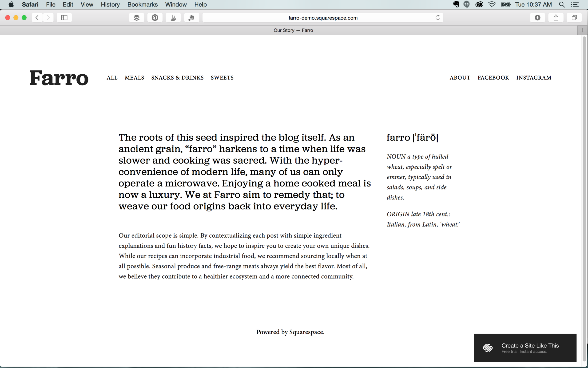Click the speech-bubble status icon in the menu bar

[x=466, y=4]
